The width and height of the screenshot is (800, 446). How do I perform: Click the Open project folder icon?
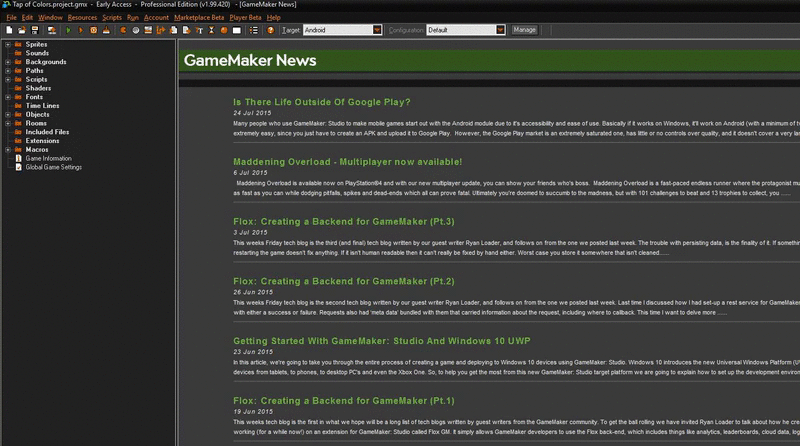coord(22,30)
